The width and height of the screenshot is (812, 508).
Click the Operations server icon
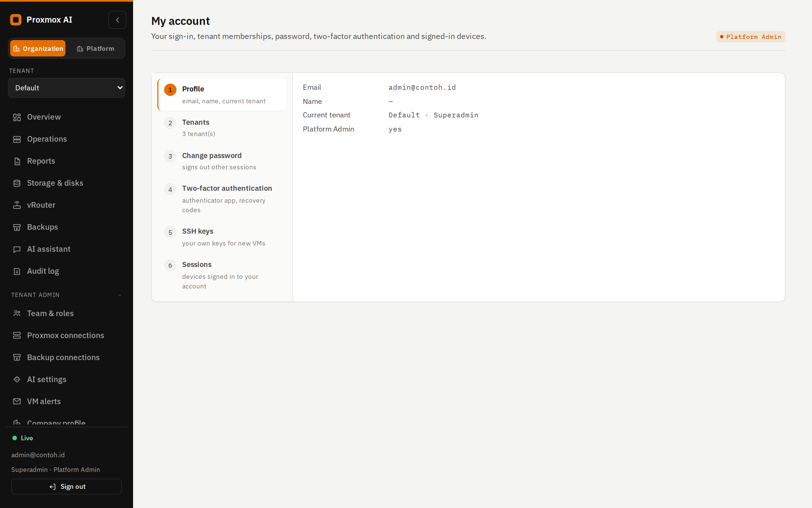pos(17,139)
